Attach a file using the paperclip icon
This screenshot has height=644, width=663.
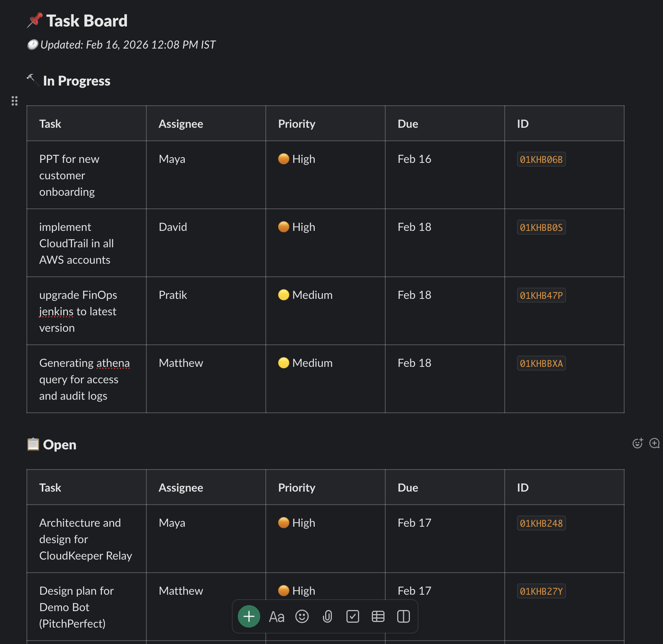click(x=327, y=616)
